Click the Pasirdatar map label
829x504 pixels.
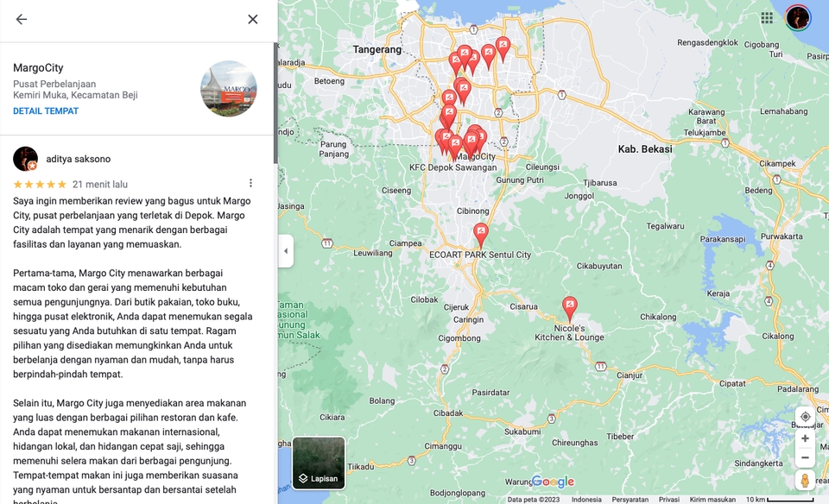pos(490,393)
